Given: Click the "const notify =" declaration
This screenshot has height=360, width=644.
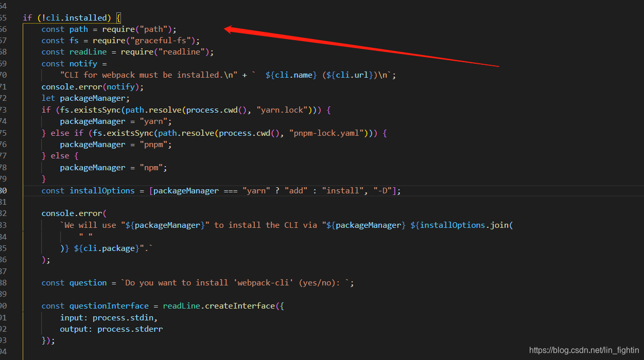Looking at the screenshot, I should coord(74,64).
